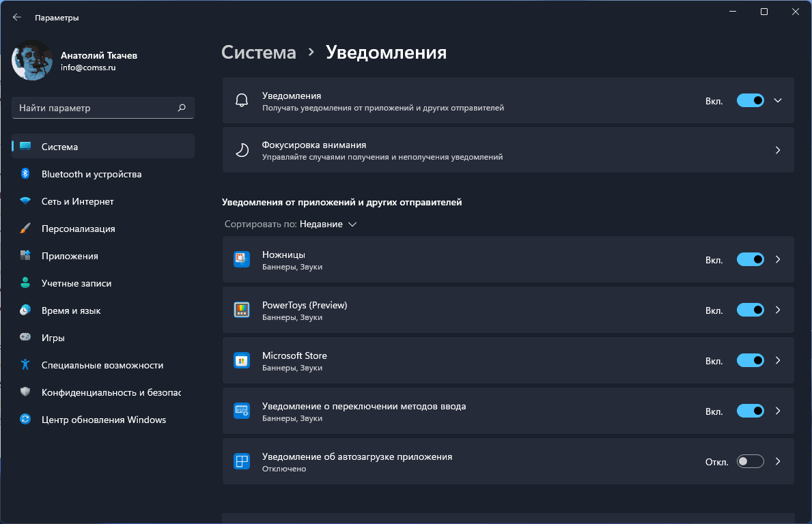The height and width of the screenshot is (524, 812).
Task: Open PowerToys notification settings chevron
Action: (777, 310)
